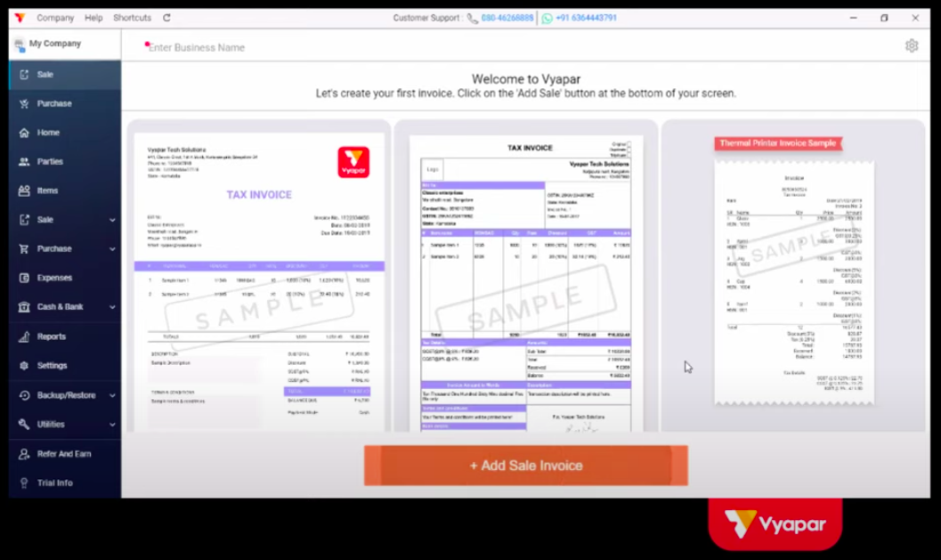
Task: Click the Expenses wallet icon
Action: click(x=24, y=278)
